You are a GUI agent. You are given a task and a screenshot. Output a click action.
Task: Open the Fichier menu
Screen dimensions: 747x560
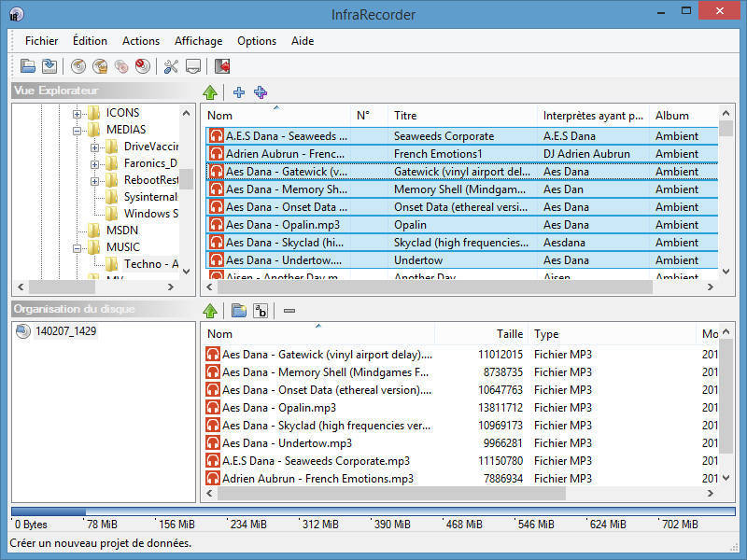click(x=41, y=41)
